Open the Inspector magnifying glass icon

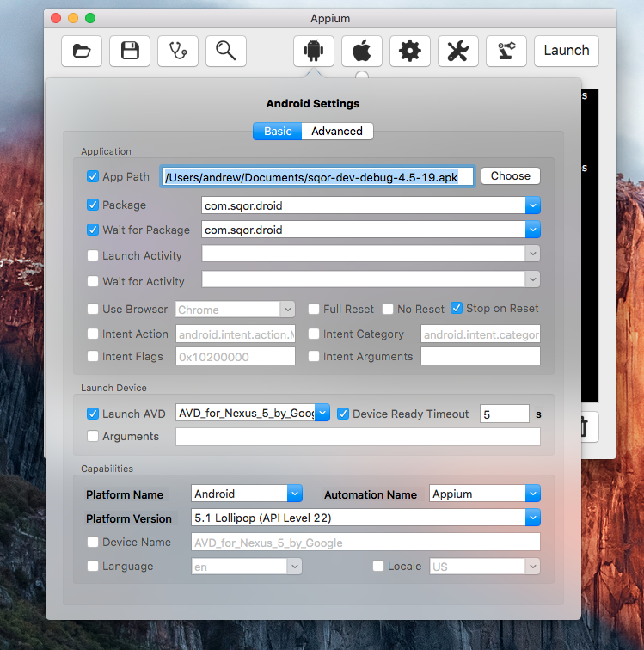pyautogui.click(x=226, y=51)
